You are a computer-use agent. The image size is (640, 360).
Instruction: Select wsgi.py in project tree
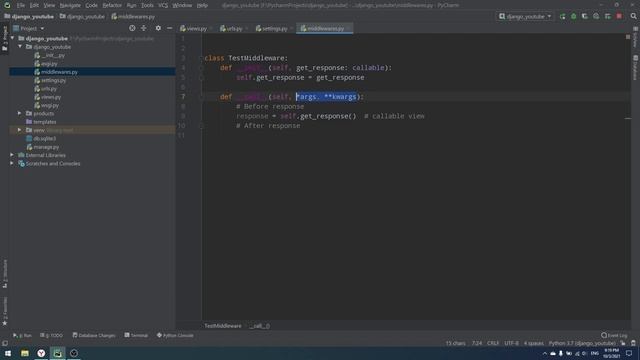tap(47, 105)
